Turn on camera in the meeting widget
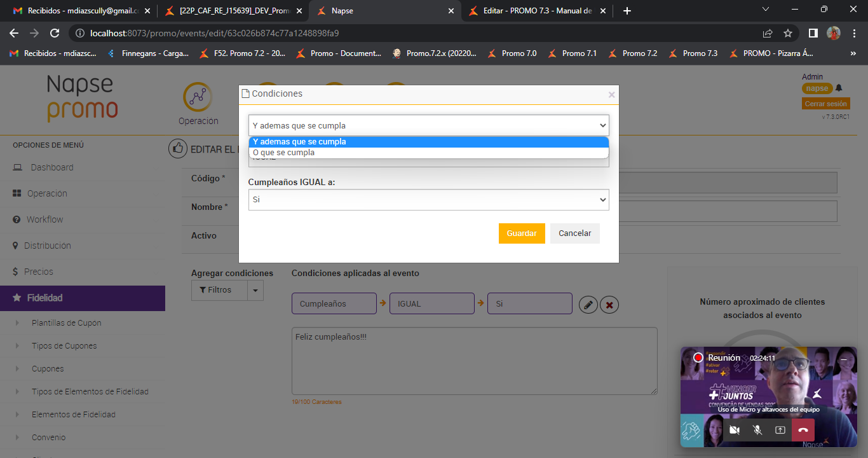This screenshot has height=458, width=868. click(x=735, y=430)
